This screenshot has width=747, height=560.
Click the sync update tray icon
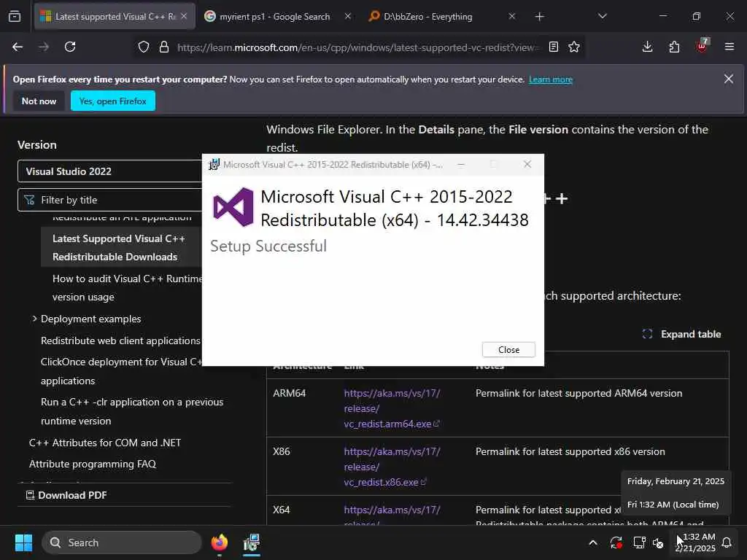pyautogui.click(x=616, y=542)
